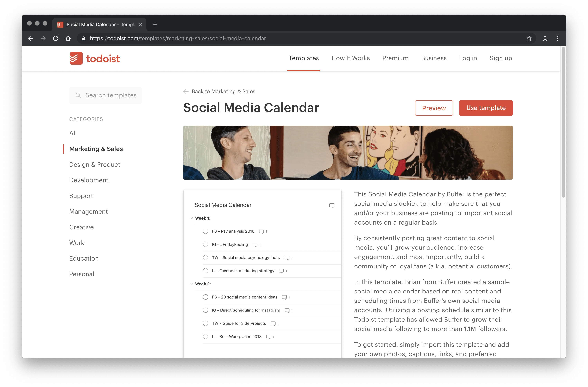588x387 pixels.
Task: Select Templates in the navigation bar
Action: coord(304,58)
